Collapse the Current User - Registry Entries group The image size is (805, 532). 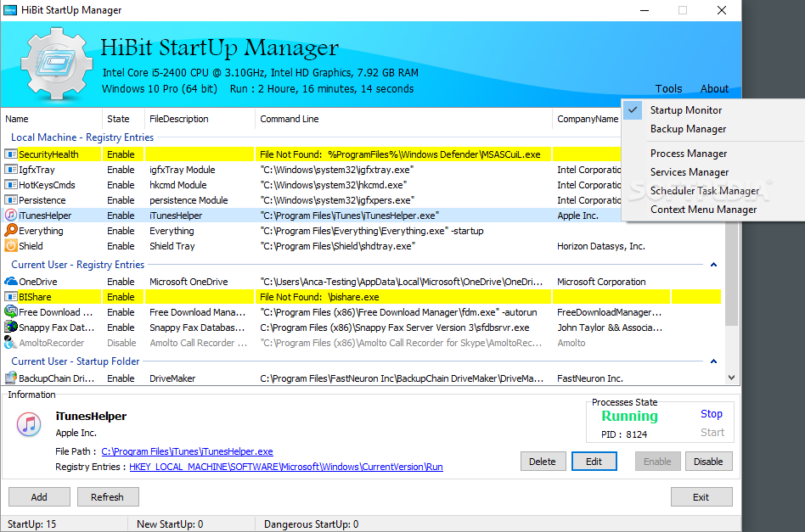(x=713, y=265)
